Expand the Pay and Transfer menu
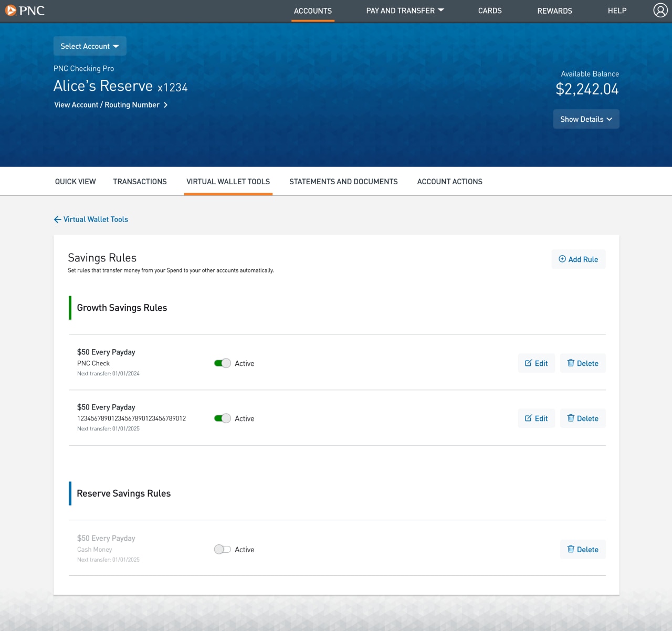The height and width of the screenshot is (631, 672). [x=404, y=10]
